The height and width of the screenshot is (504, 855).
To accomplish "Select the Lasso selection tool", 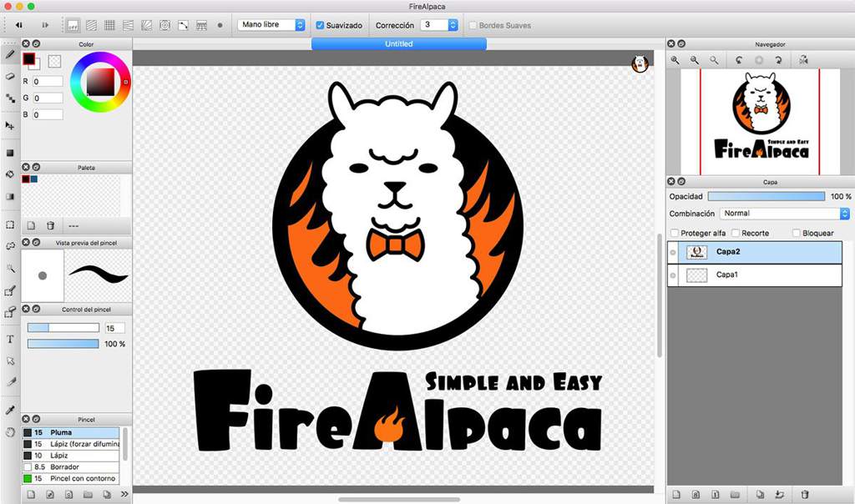I will click(x=9, y=244).
